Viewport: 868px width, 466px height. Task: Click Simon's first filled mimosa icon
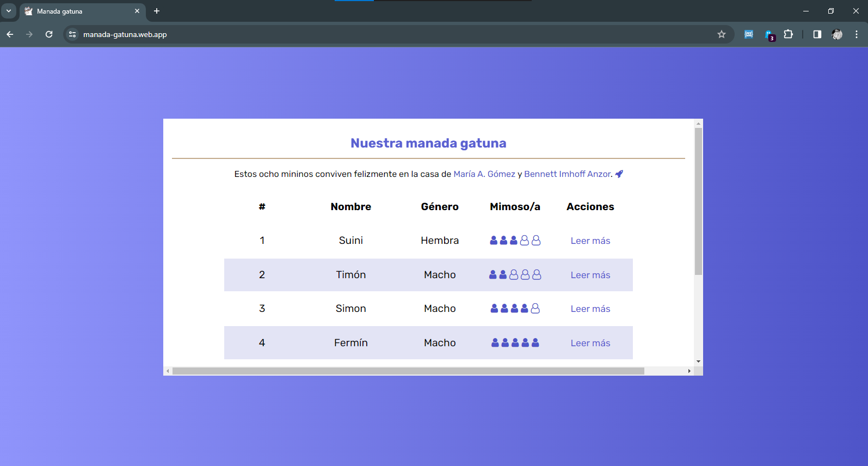[494, 308]
